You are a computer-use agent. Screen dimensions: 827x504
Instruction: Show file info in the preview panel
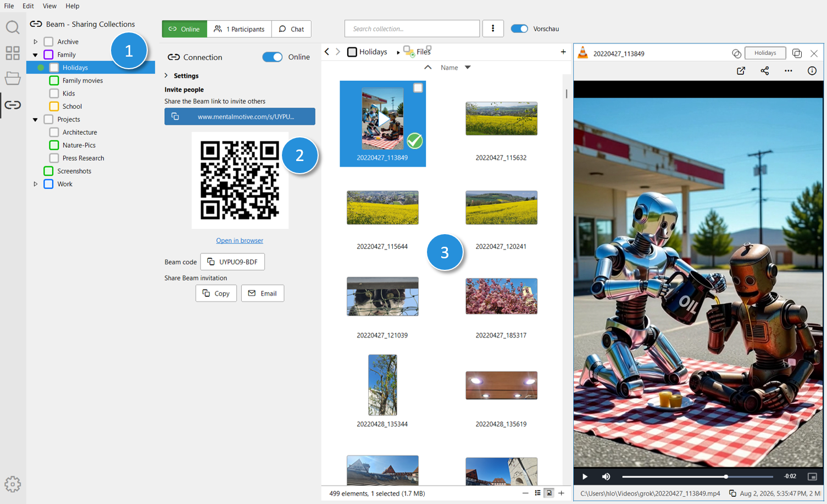[x=812, y=71]
